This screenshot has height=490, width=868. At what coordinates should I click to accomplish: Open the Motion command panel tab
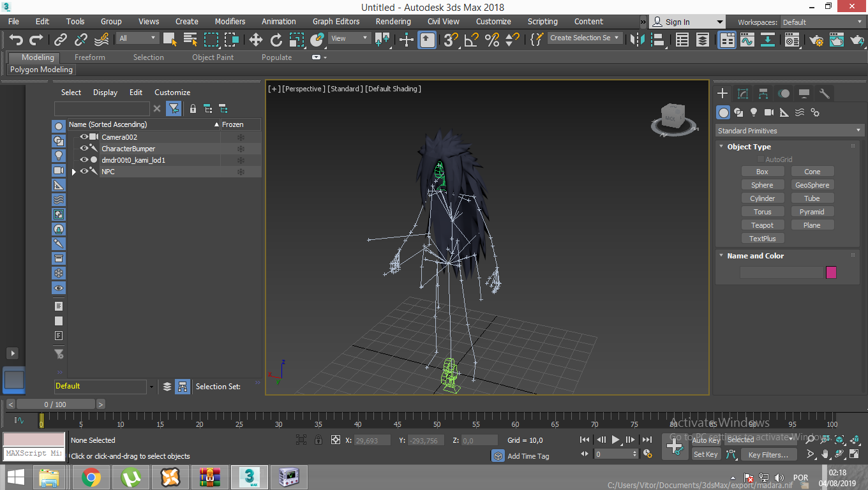pyautogui.click(x=784, y=94)
